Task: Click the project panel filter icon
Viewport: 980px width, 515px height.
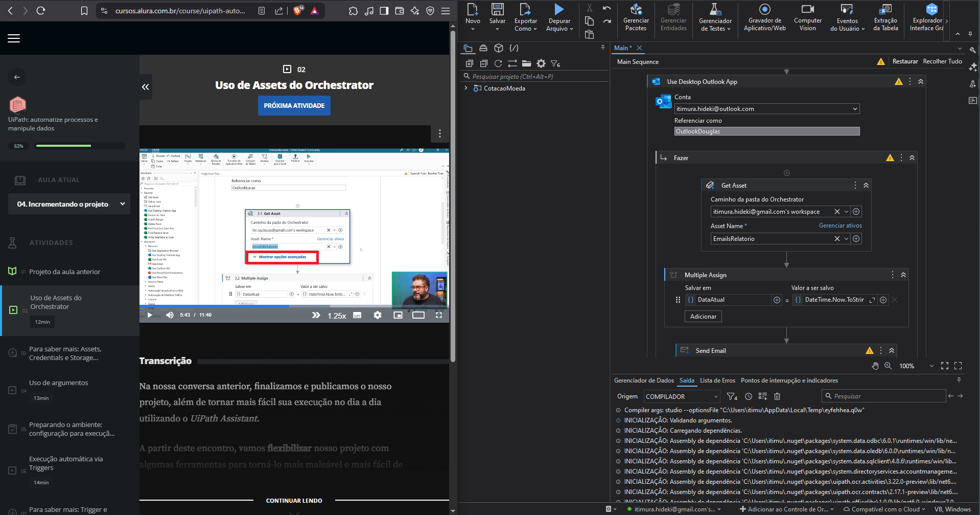Action: [x=555, y=63]
